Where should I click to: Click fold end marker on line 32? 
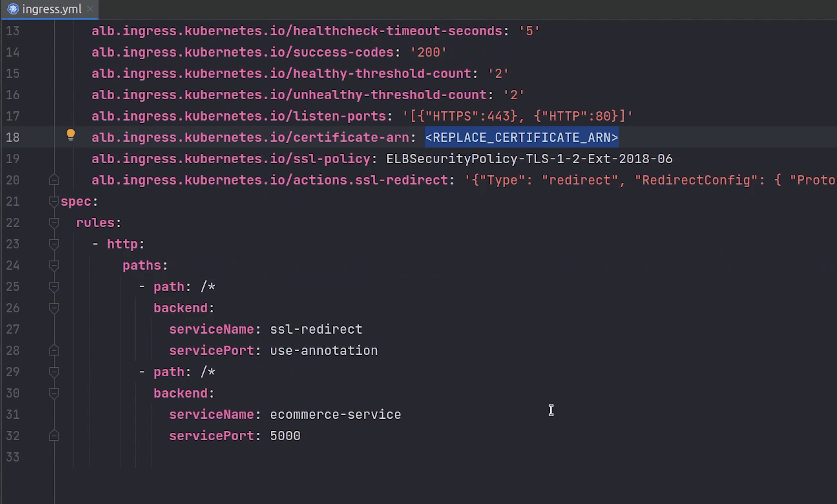[x=54, y=436]
